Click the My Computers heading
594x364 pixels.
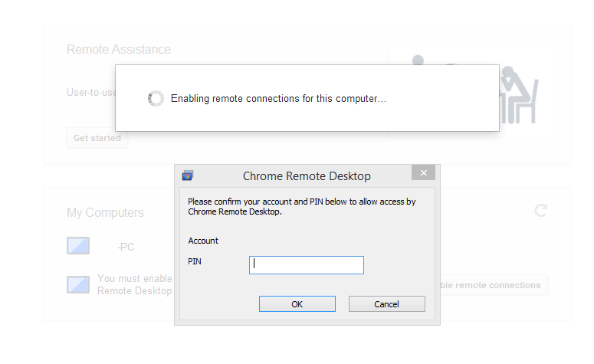tap(105, 212)
